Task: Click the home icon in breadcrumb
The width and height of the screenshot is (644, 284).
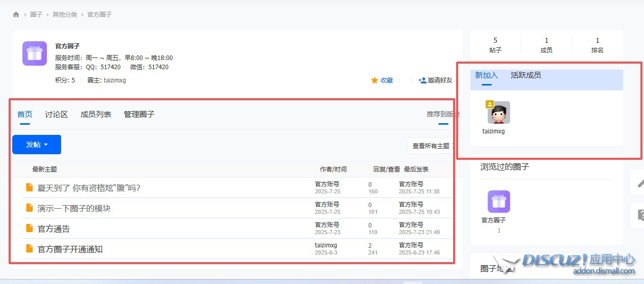Action: coord(16,15)
